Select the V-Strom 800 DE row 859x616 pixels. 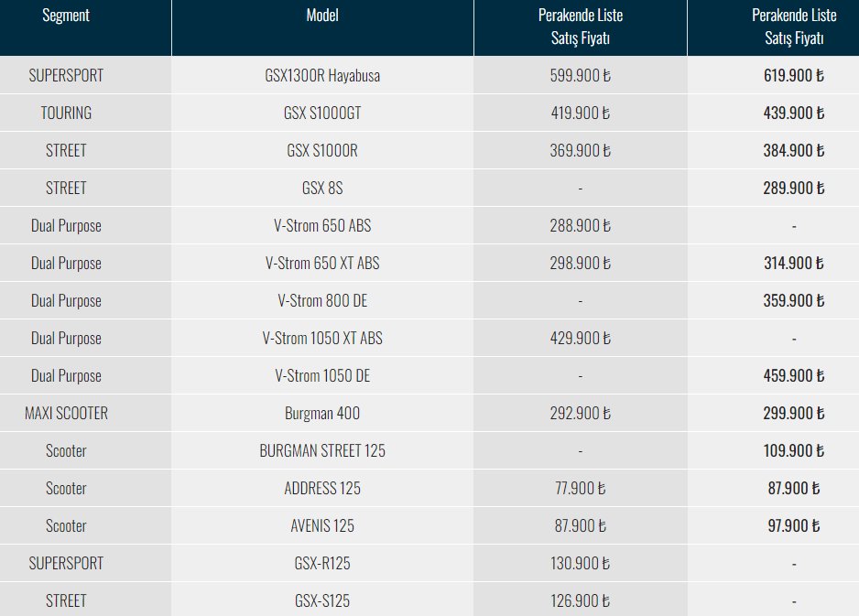click(429, 300)
